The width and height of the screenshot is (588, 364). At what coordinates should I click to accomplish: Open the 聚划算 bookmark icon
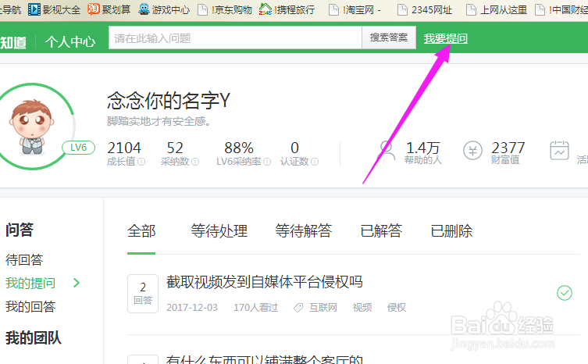pos(94,9)
